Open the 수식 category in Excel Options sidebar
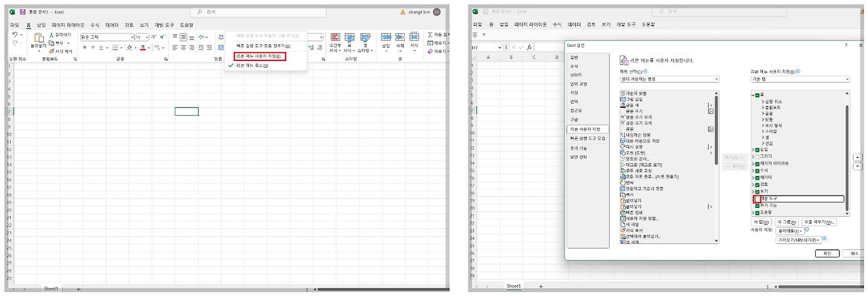868x296 pixels. 574,66
